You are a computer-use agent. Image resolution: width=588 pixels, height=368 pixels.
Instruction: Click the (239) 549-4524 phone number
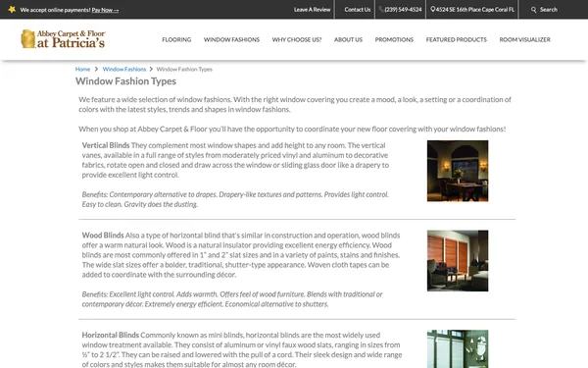(403, 10)
